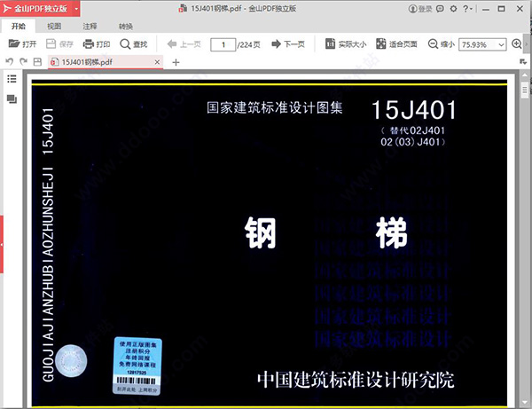Close the 15J401钢梯.pdf document tab
This screenshot has height=409, width=532.
157,62
